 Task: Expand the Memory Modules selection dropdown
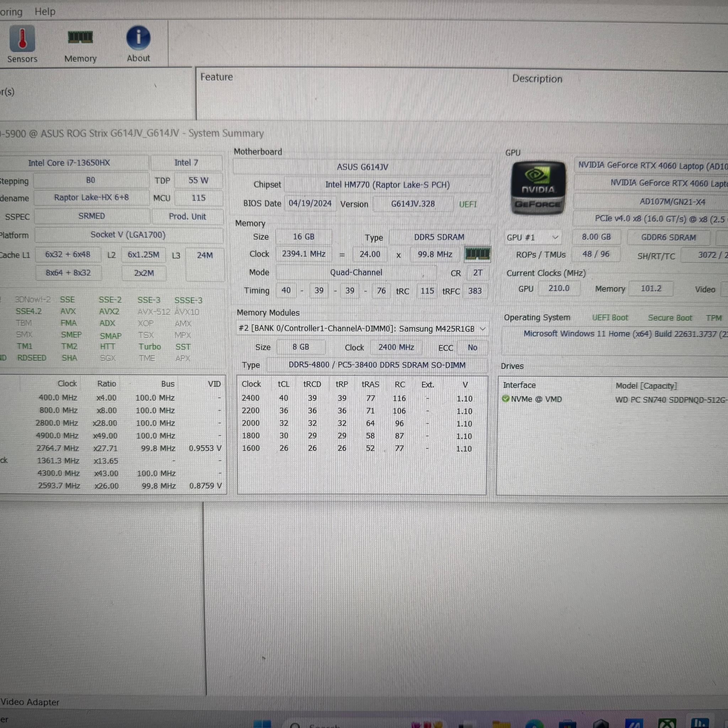362,328
